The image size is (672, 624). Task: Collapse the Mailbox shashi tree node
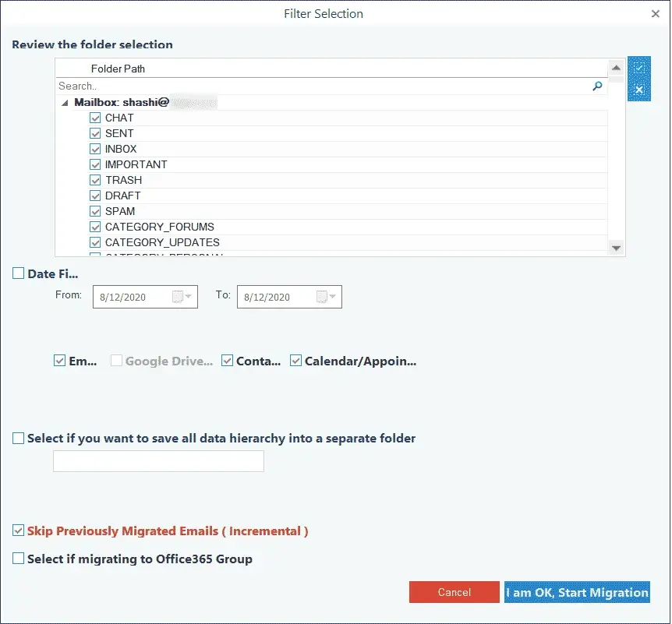coord(65,103)
